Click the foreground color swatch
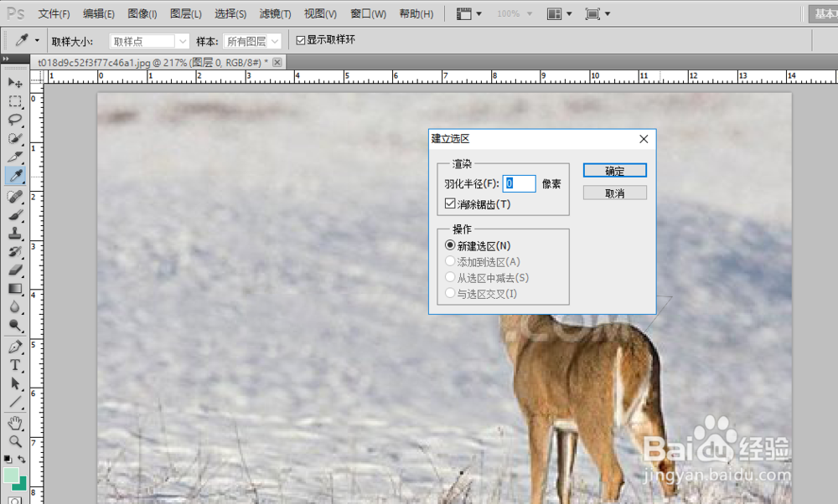 click(11, 475)
